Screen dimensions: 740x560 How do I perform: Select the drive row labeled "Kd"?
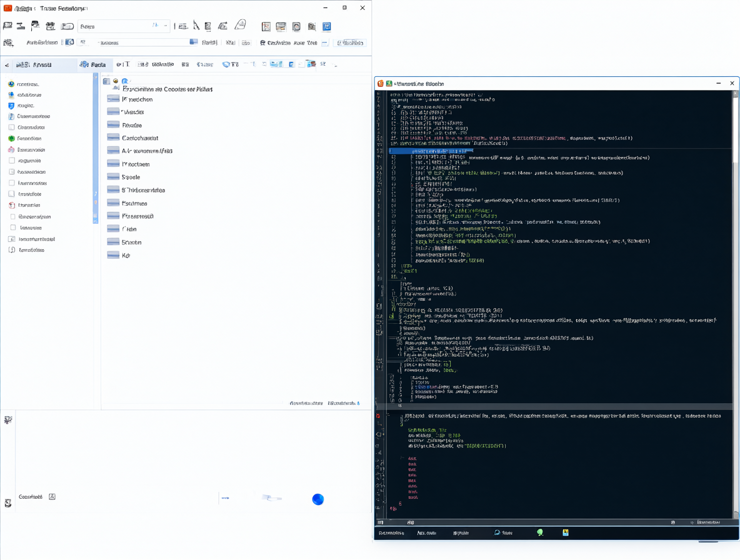click(x=119, y=255)
